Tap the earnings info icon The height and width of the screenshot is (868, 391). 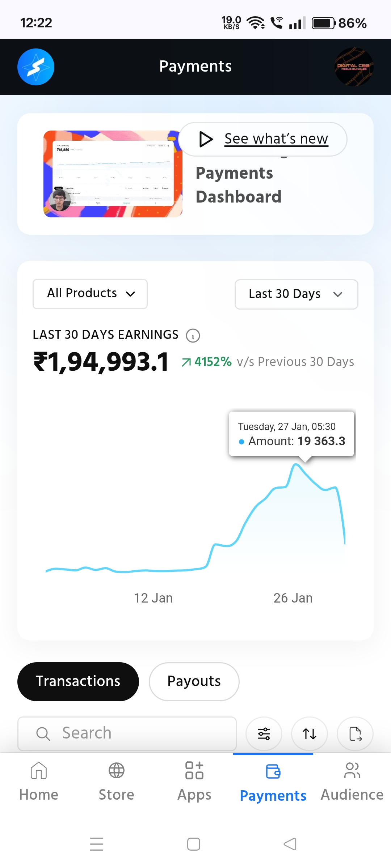pos(193,336)
